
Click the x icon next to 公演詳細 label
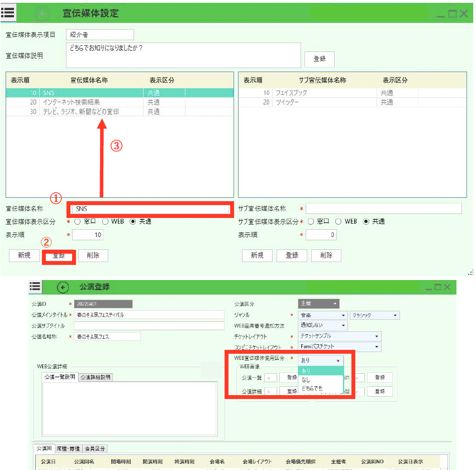269,392
